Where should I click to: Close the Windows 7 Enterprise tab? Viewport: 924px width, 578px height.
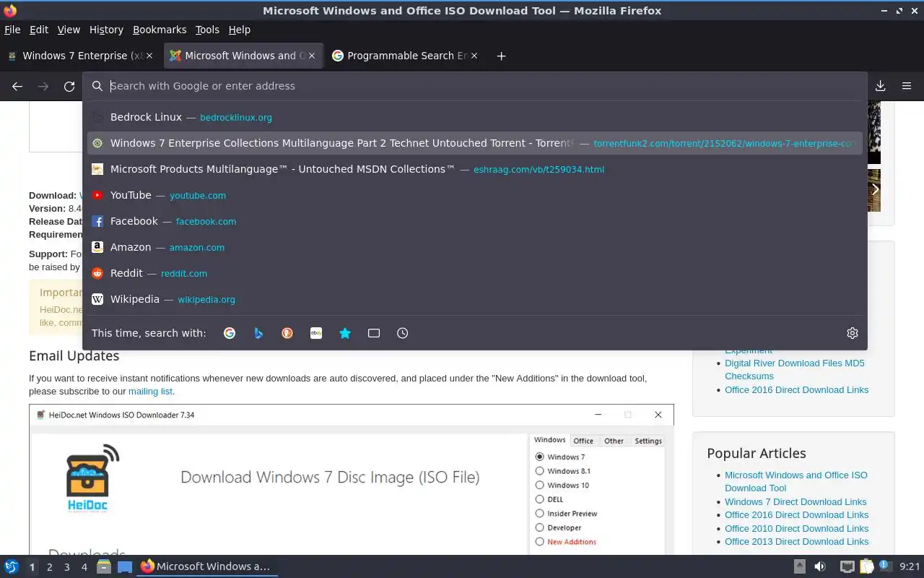click(x=149, y=56)
